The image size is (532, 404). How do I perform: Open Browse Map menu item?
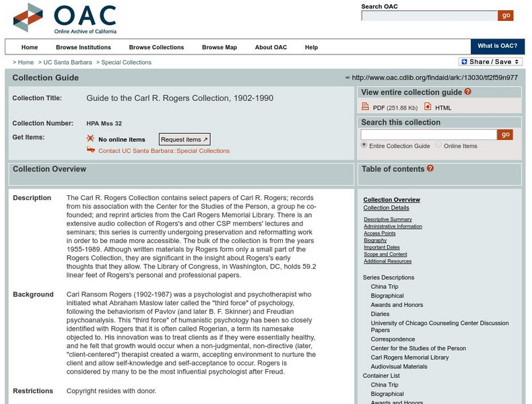coord(220,47)
